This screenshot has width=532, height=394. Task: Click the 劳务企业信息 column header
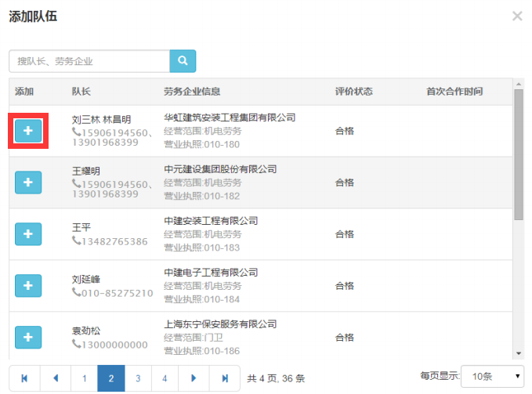click(x=192, y=91)
